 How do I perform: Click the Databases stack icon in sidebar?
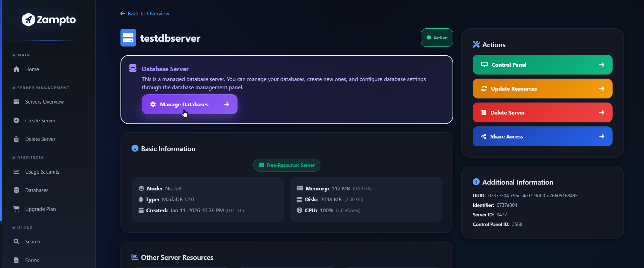16,190
